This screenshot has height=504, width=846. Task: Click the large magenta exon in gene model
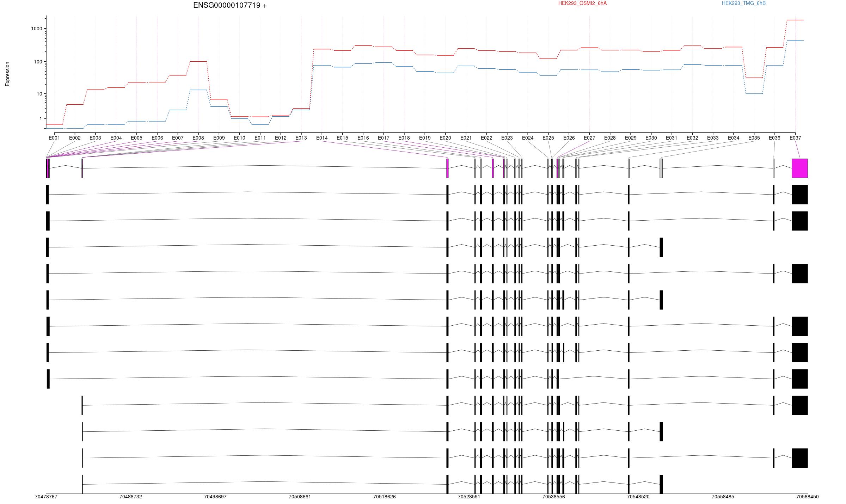799,168
